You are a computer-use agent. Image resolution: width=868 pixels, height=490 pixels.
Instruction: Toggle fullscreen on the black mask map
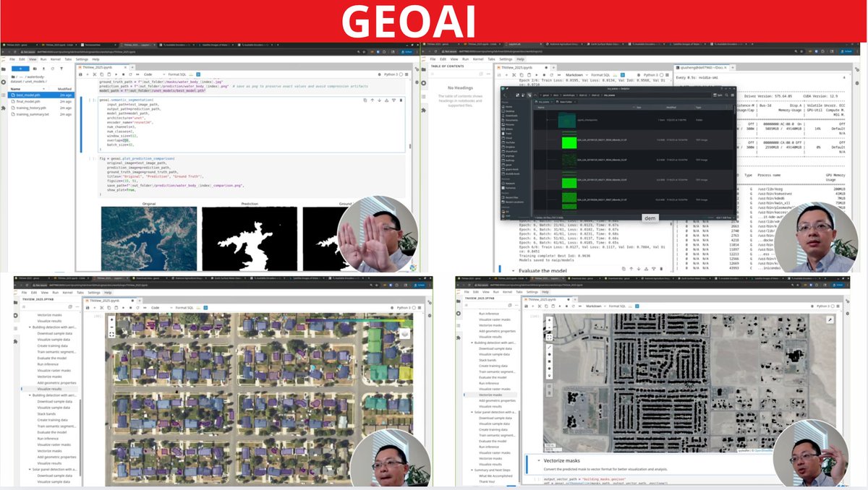pos(549,337)
